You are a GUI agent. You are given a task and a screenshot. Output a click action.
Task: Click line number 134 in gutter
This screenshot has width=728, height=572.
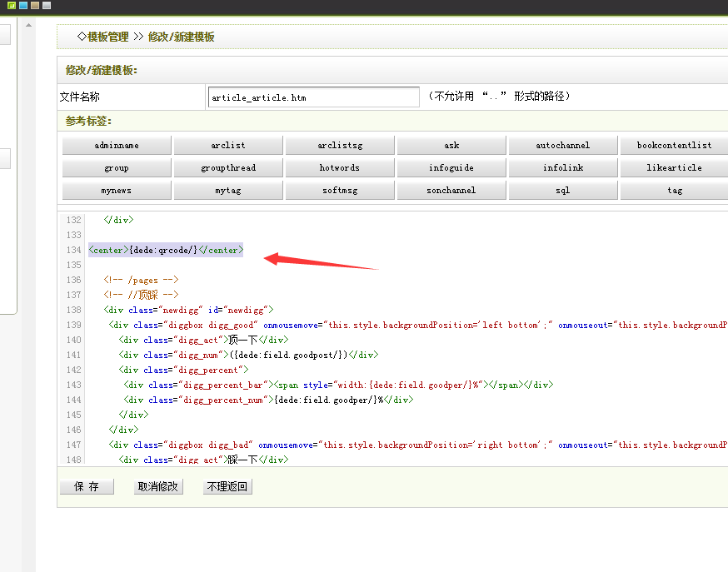pyautogui.click(x=74, y=250)
